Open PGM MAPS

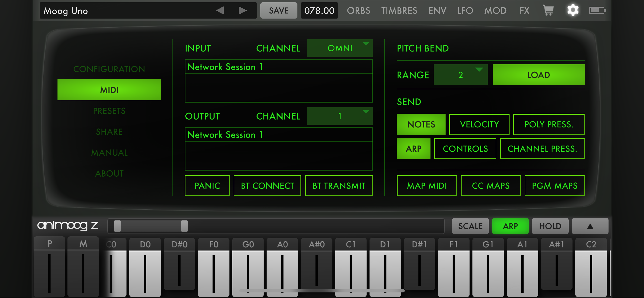click(x=555, y=186)
